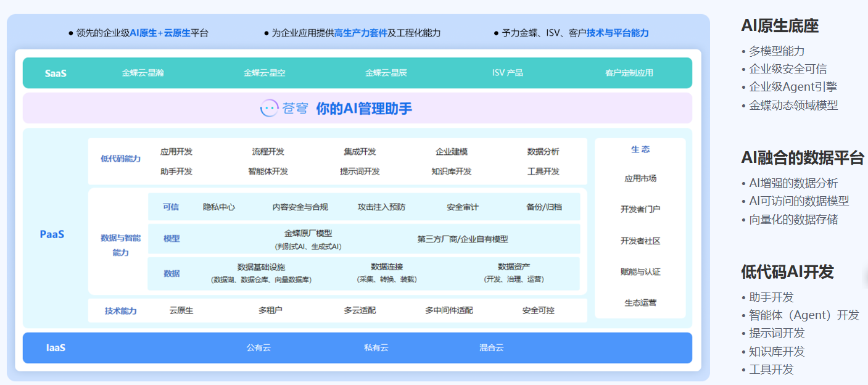
Task: Select the 金蝶动态领域模型 bullet
Action: click(793, 105)
